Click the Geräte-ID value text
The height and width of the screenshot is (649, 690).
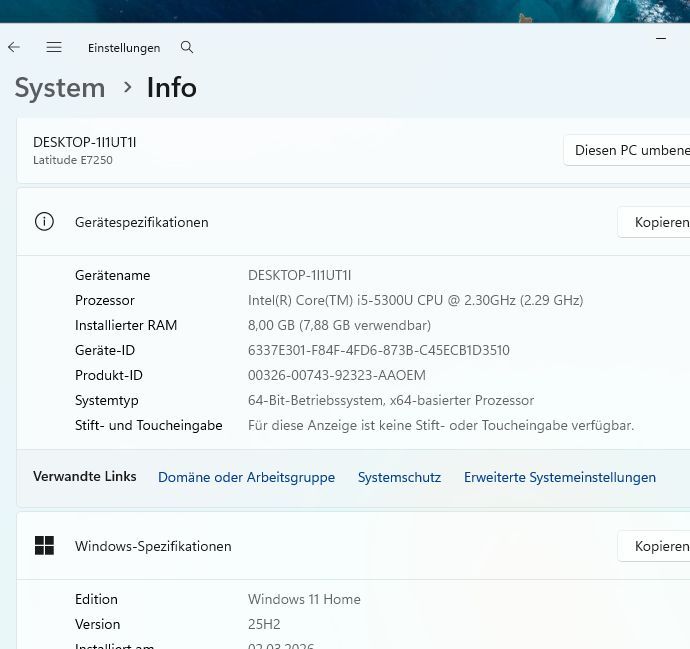coord(378,351)
